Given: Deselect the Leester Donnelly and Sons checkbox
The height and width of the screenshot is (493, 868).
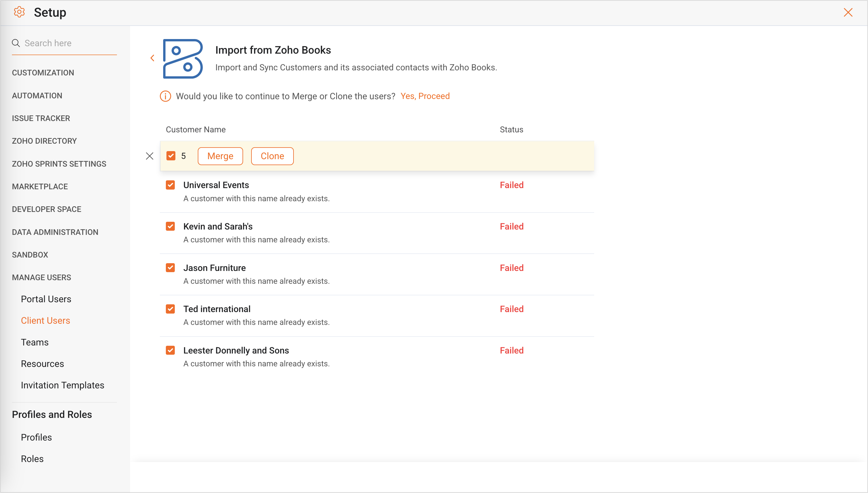Looking at the screenshot, I should click(170, 351).
